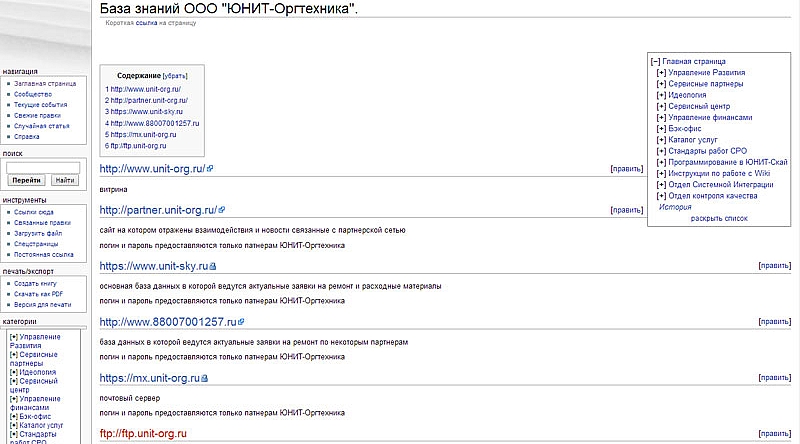Expand Каталог услуг in the right tree
Image resolution: width=800 pixels, height=444 pixels.
(661, 140)
